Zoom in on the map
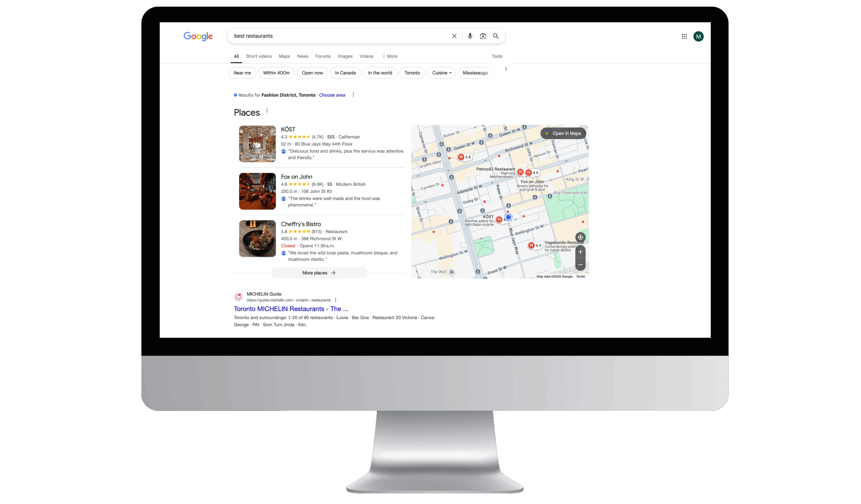The height and width of the screenshot is (504, 861). tap(580, 252)
